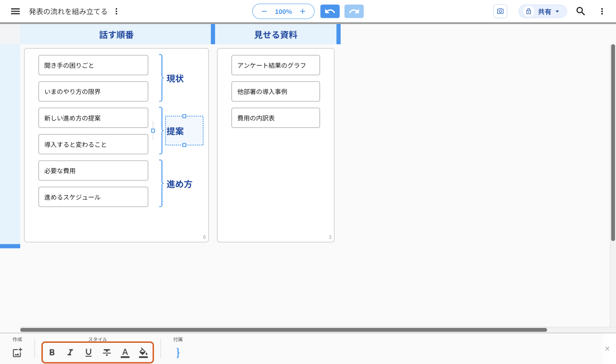
Task: Select the 導入すると変わること card
Action: (x=93, y=144)
